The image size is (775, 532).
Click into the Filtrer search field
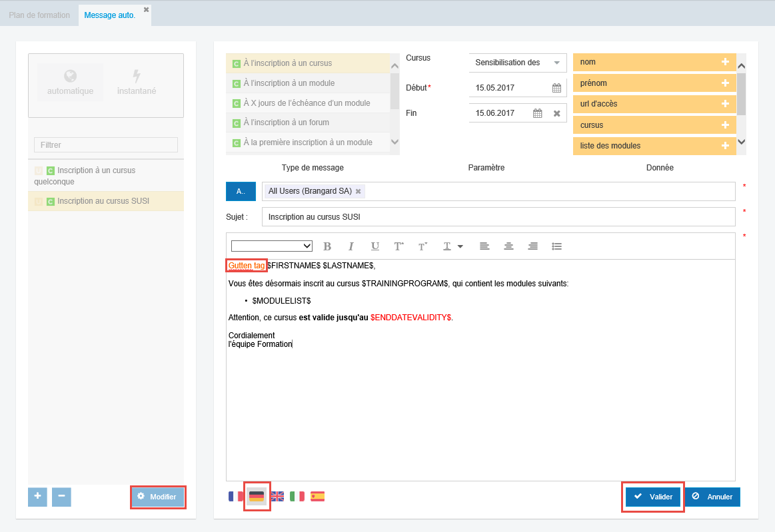(106, 144)
